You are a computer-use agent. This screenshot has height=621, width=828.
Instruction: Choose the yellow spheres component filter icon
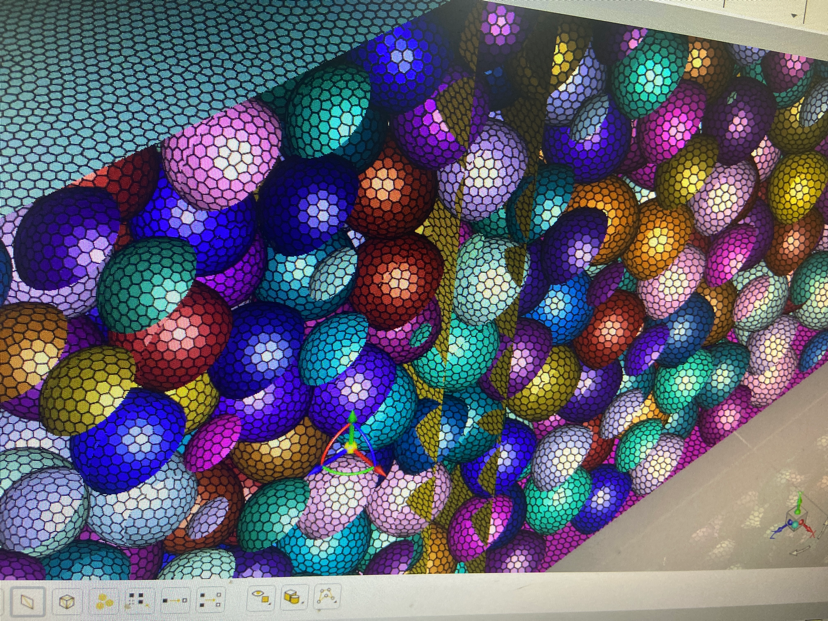[104, 601]
